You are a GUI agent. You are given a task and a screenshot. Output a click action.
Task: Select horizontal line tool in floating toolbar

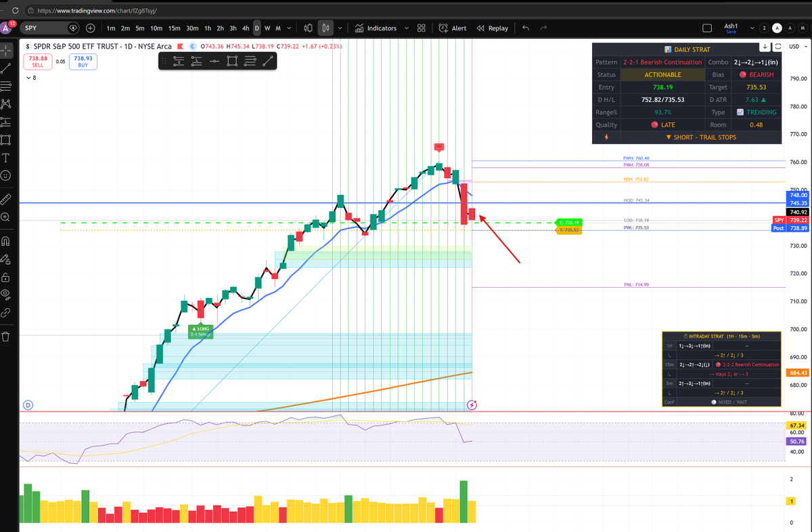coord(215,61)
